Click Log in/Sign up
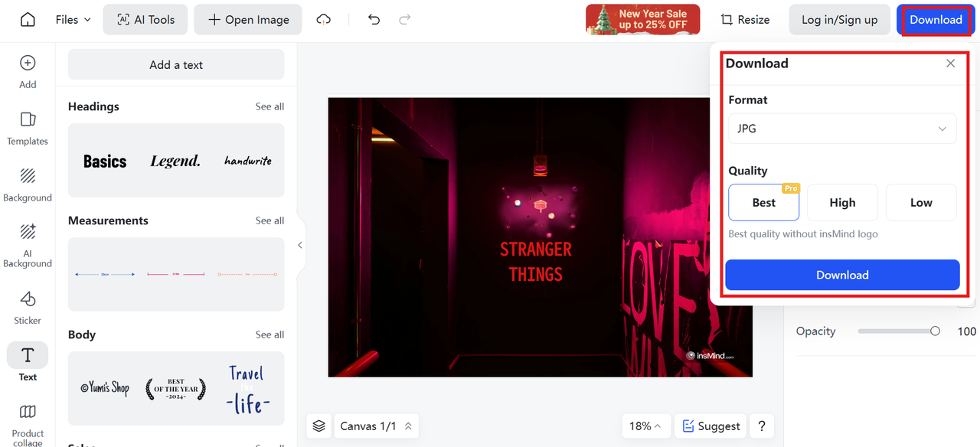 [840, 20]
